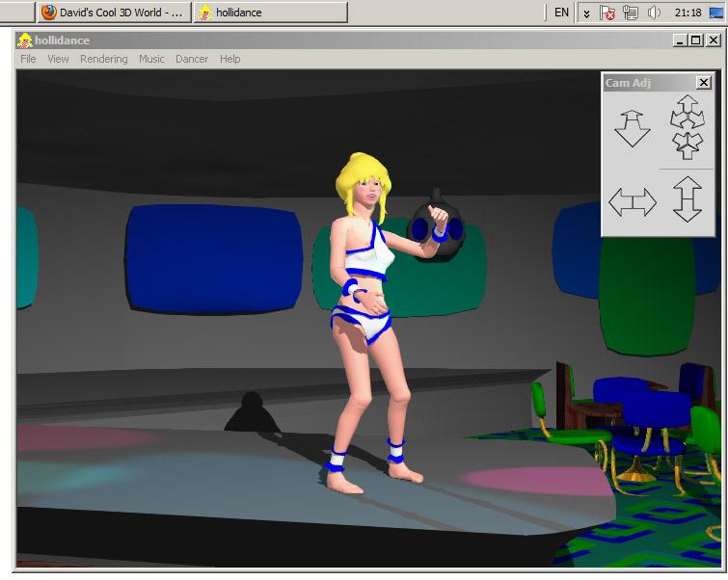728x580 pixels.
Task: Switch to David's Cool 3D World taskbar button
Action: click(114, 13)
